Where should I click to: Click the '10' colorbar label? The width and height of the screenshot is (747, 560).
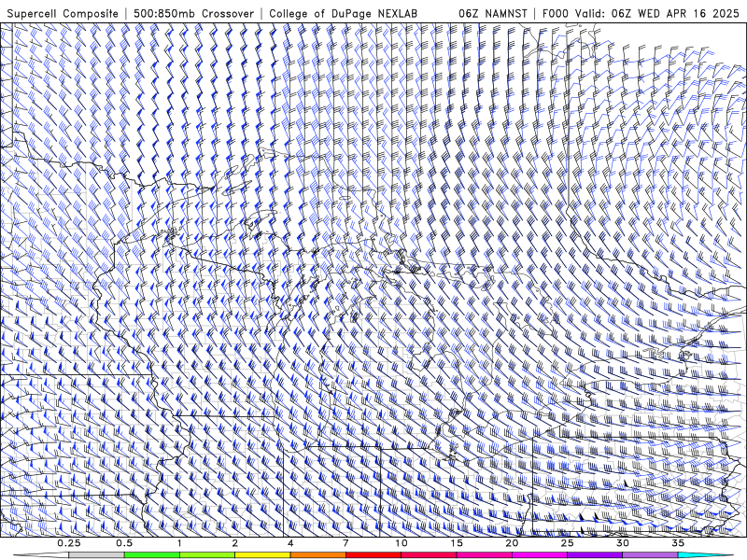402,543
